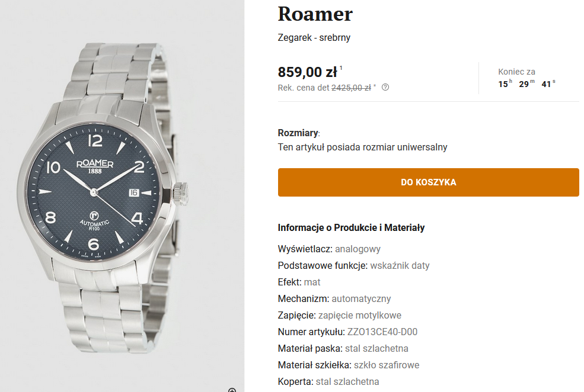Click the 859,00 zł sale price
The height and width of the screenshot is (392, 584).
pyautogui.click(x=307, y=72)
